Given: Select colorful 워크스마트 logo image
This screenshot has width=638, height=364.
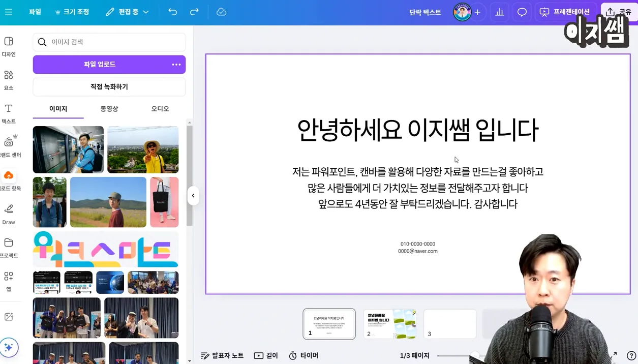Looking at the screenshot, I should (x=106, y=249).
